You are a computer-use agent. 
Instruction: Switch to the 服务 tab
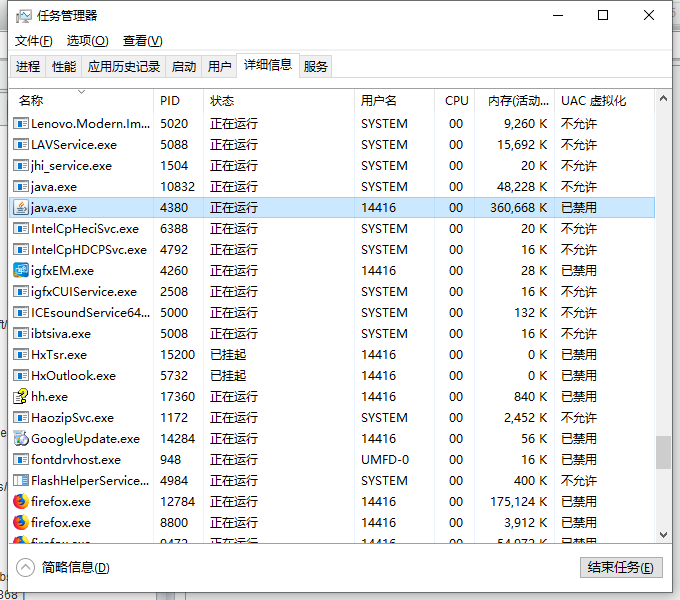[315, 67]
